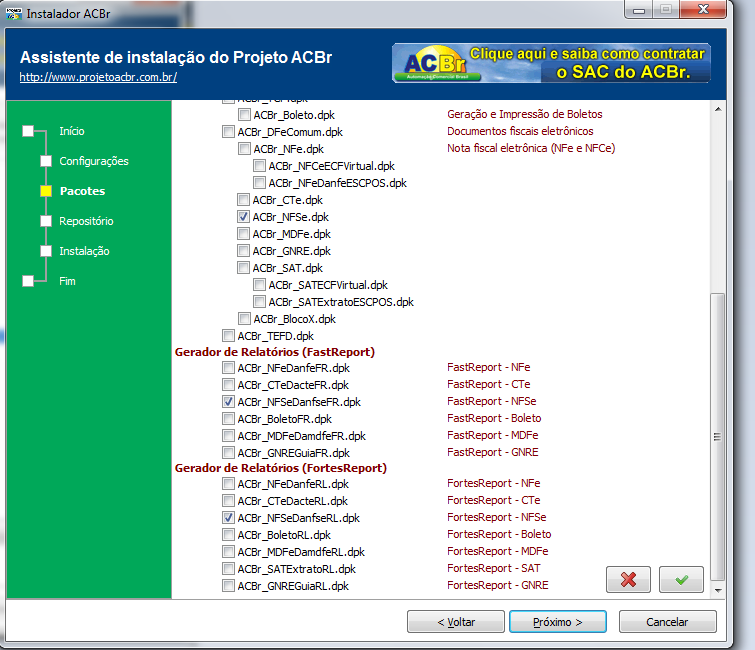Screen dimensions: 755x650
Task: Click the 'FastReport - Boleto' description
Action: (x=494, y=418)
